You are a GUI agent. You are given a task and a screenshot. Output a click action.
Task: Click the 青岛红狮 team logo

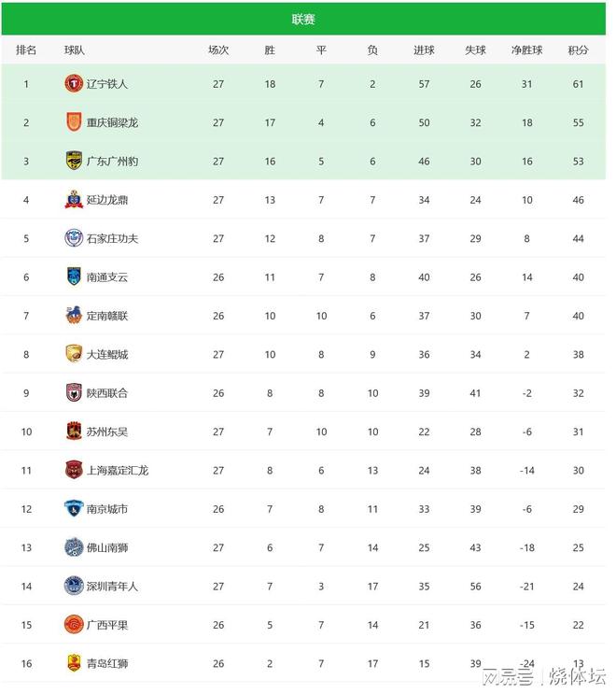pyautogui.click(x=73, y=663)
